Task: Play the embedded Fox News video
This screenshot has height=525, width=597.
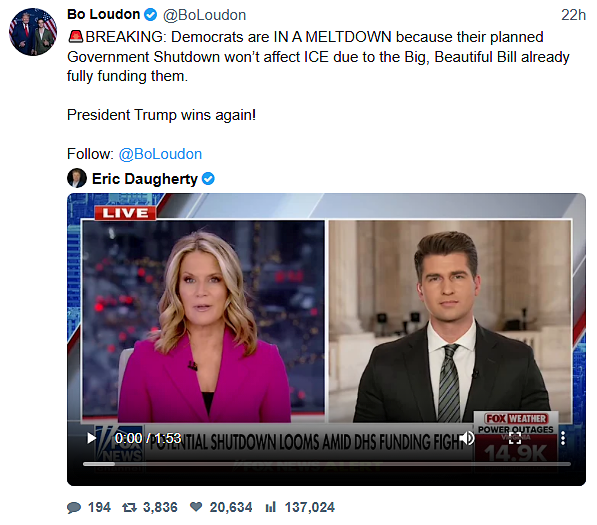Action: click(x=91, y=438)
